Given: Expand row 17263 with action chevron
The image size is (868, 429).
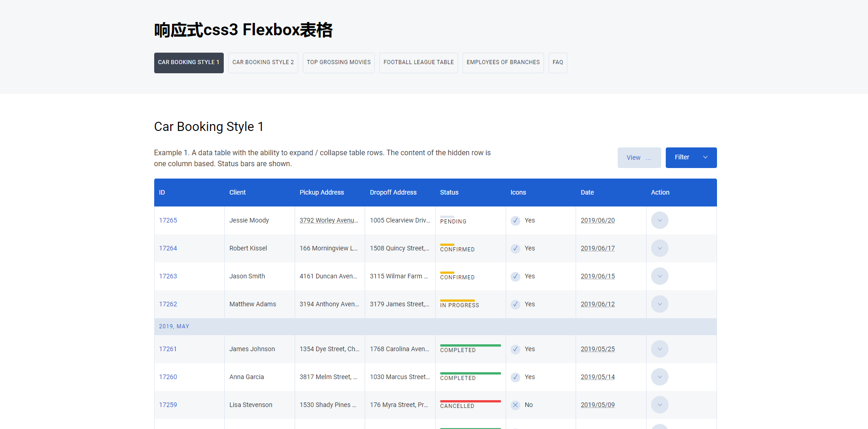Looking at the screenshot, I should (659, 276).
